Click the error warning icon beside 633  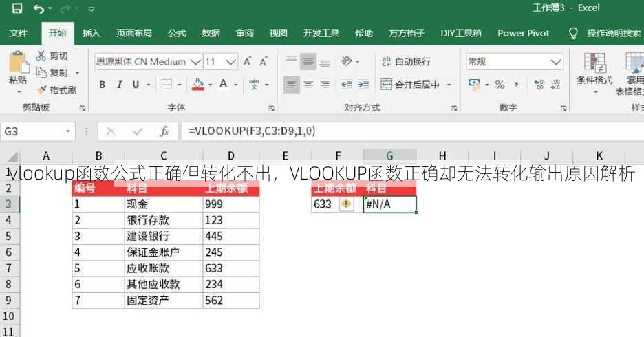coord(346,204)
